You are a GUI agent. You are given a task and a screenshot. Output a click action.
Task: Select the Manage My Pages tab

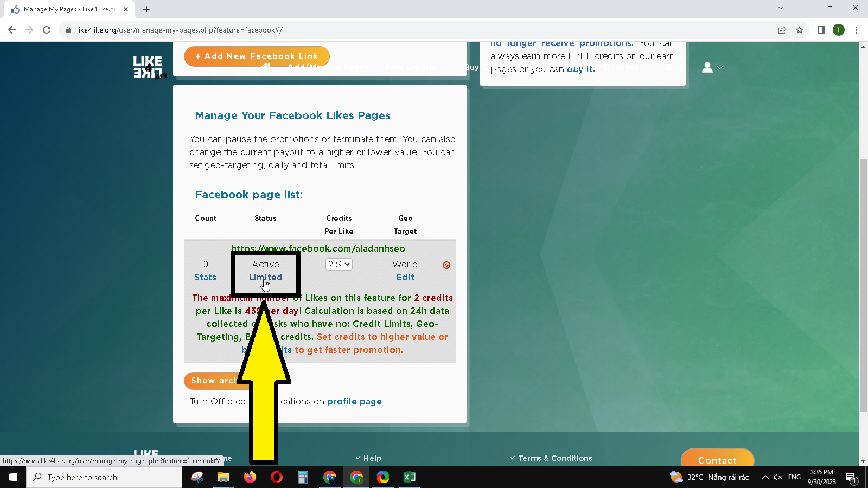pos(69,9)
